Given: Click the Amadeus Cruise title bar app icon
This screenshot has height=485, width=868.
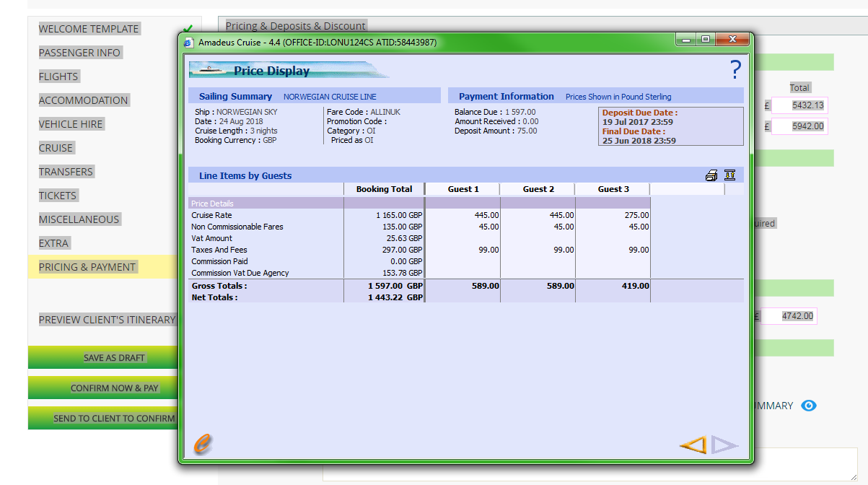Looking at the screenshot, I should (x=189, y=43).
